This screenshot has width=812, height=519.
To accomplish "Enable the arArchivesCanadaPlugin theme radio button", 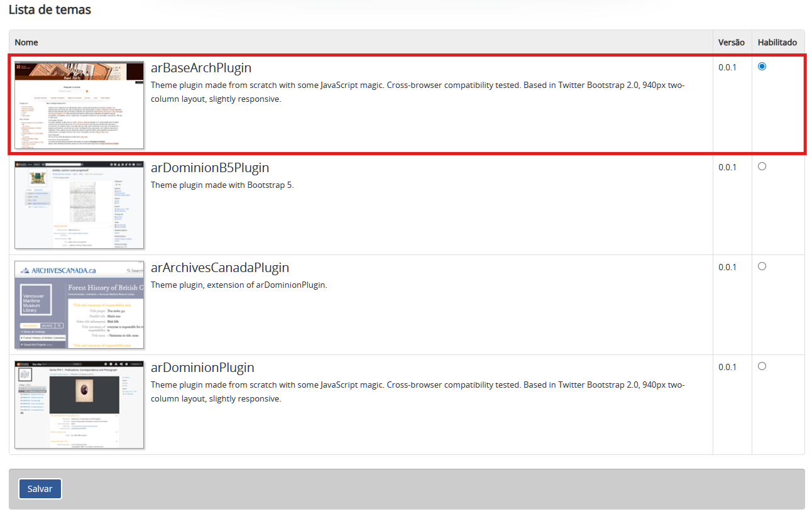I will (762, 266).
